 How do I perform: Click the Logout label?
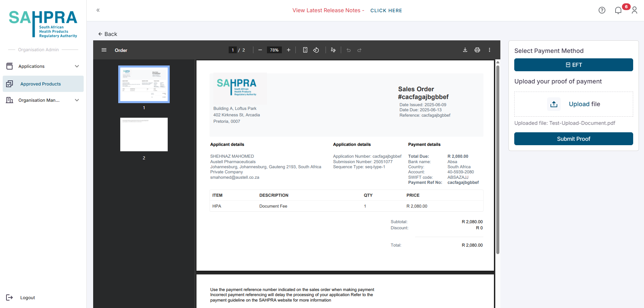point(27,297)
